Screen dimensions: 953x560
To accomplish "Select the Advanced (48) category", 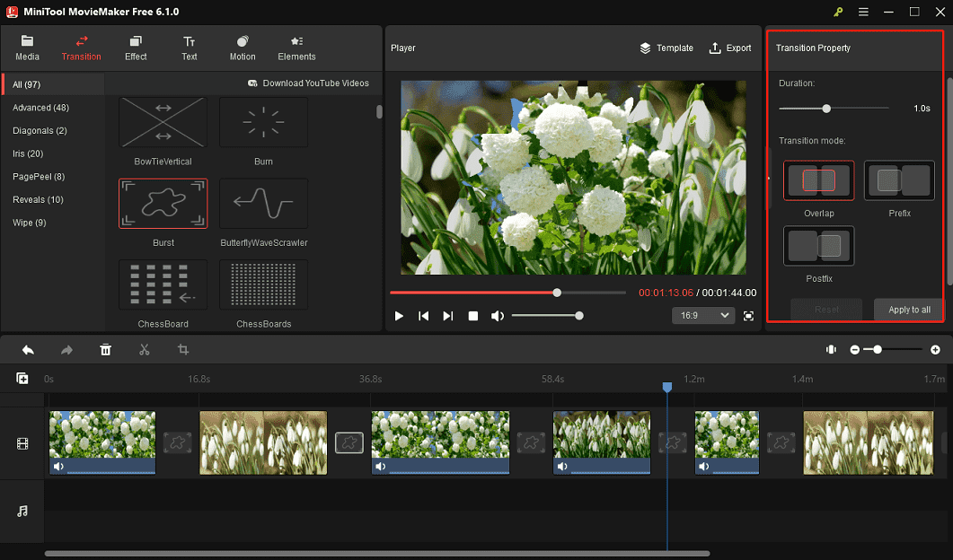I will [x=40, y=108].
